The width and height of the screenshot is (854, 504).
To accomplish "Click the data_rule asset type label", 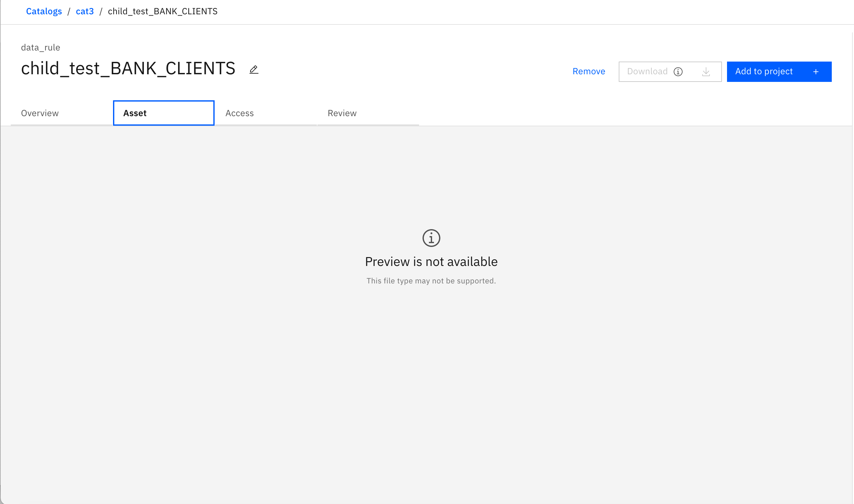I will [x=40, y=48].
